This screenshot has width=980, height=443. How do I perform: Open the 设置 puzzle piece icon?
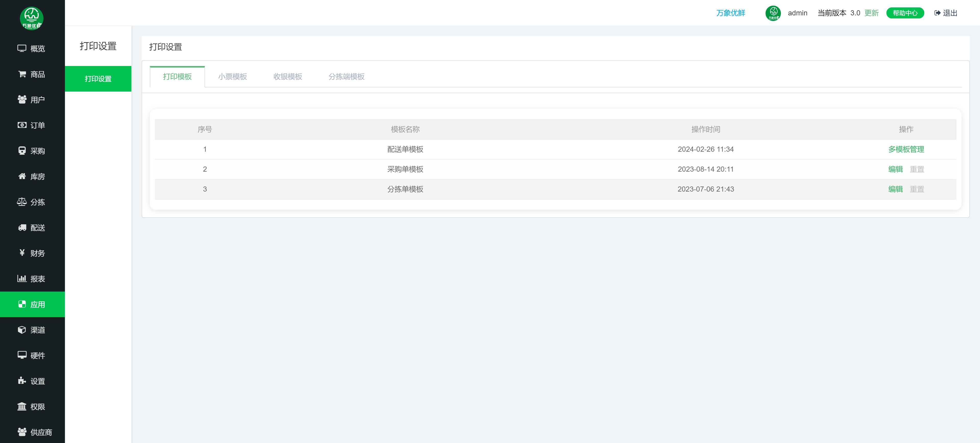pyautogui.click(x=22, y=381)
